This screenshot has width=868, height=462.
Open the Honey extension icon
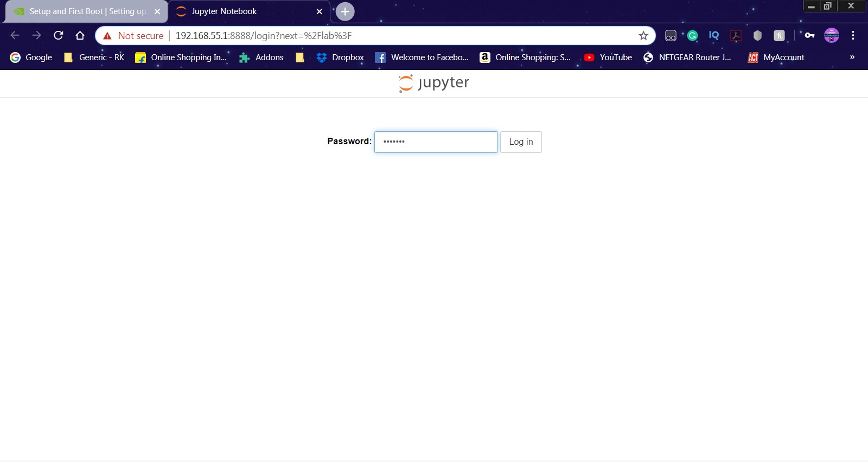[x=779, y=36]
